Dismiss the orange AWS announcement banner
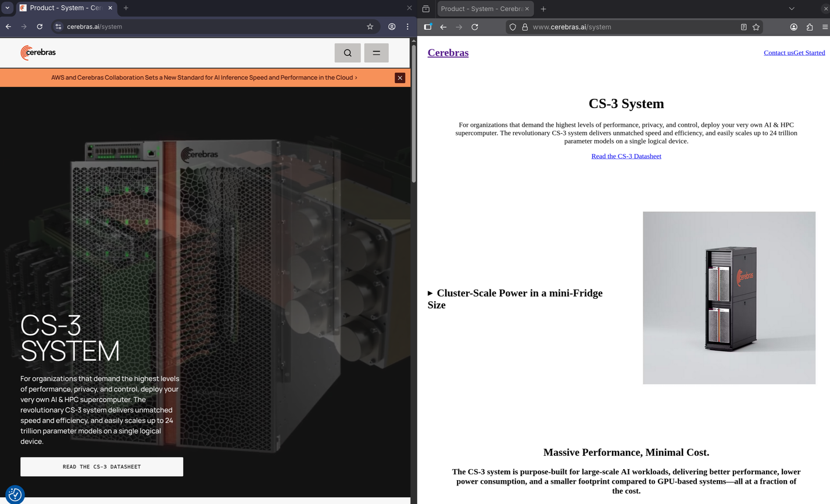The width and height of the screenshot is (830, 504). coord(400,78)
